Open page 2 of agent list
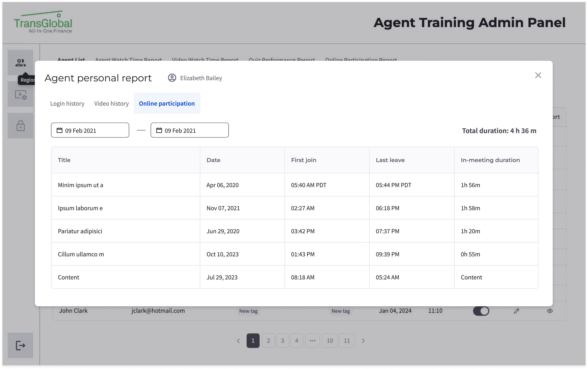This screenshot has width=588, height=369. tap(268, 341)
